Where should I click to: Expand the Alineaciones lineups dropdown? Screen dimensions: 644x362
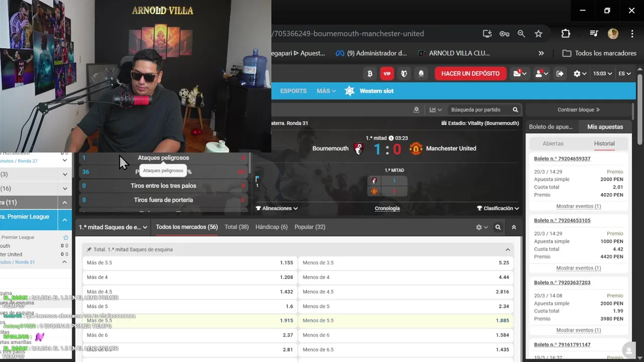click(277, 208)
